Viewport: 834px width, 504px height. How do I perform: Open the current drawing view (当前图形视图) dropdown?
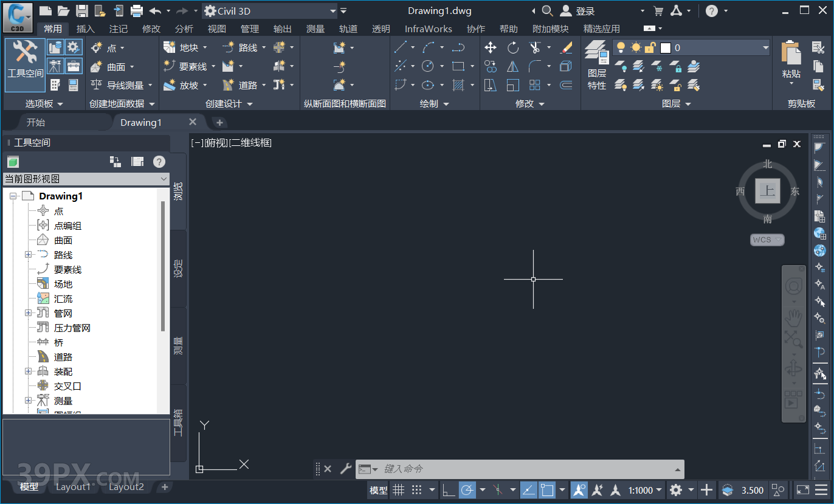(86, 179)
